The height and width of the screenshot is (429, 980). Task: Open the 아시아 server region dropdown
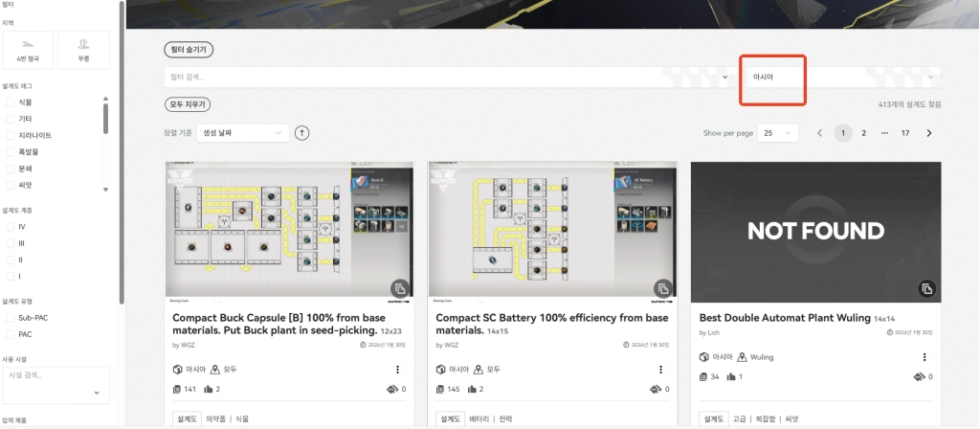tap(839, 77)
